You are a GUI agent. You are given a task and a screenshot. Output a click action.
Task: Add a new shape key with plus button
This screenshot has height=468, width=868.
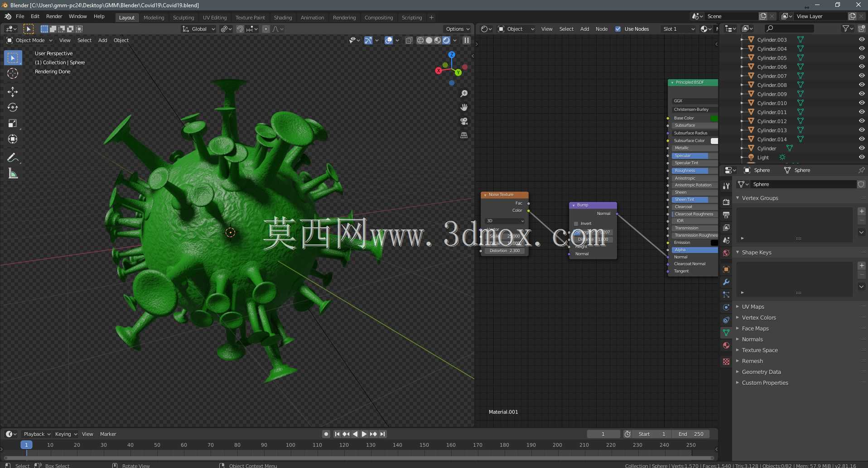(x=862, y=266)
